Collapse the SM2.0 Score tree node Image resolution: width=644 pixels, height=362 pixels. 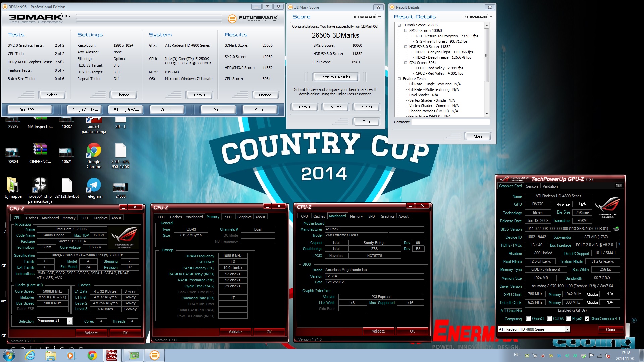tap(406, 31)
